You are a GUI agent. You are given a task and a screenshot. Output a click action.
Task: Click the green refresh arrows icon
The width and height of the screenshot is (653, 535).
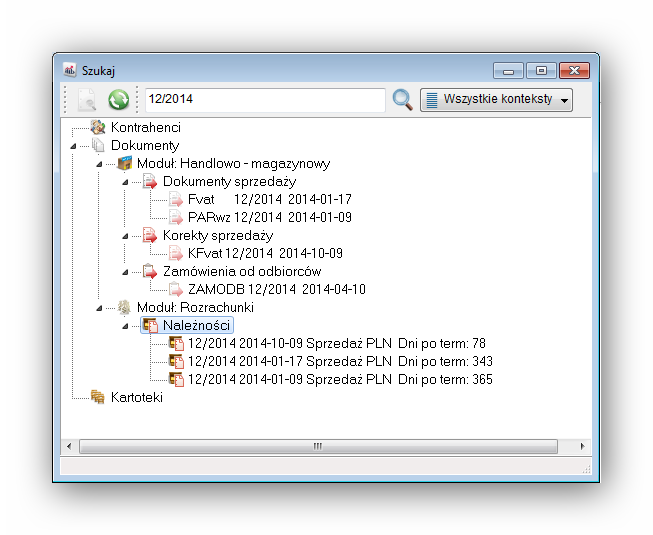(x=118, y=100)
